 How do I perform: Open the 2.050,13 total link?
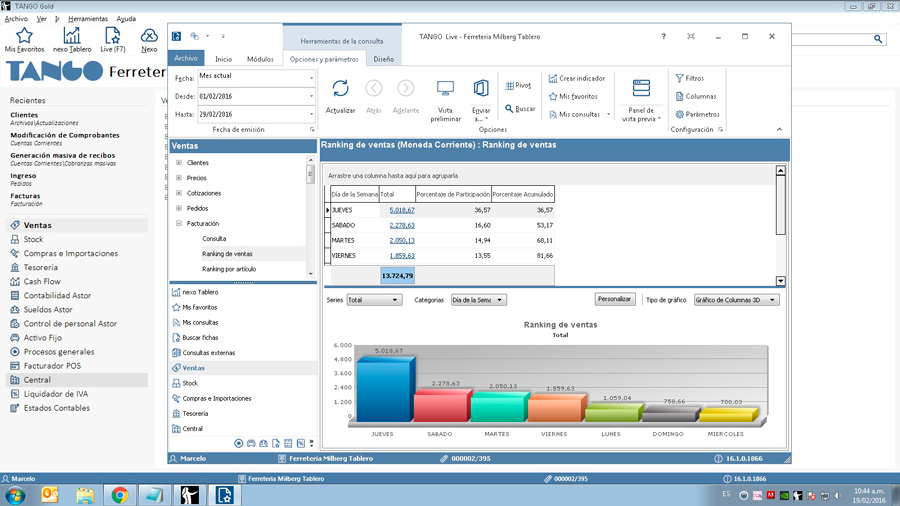(402, 240)
